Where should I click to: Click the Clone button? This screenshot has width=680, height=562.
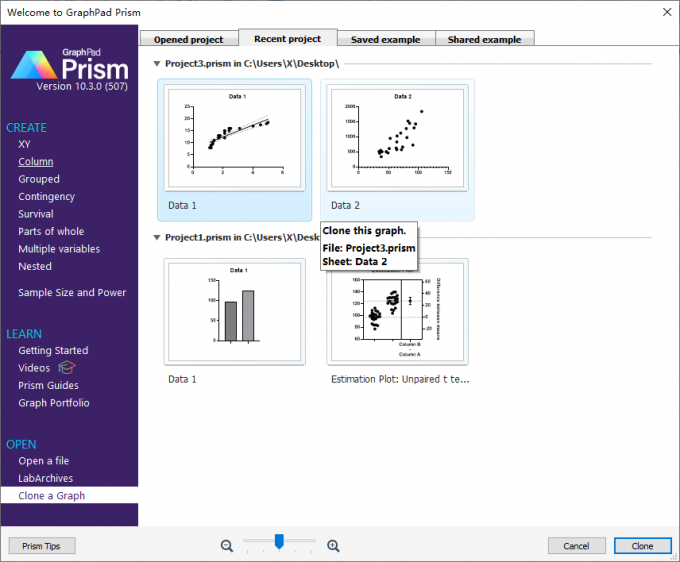[x=642, y=546]
